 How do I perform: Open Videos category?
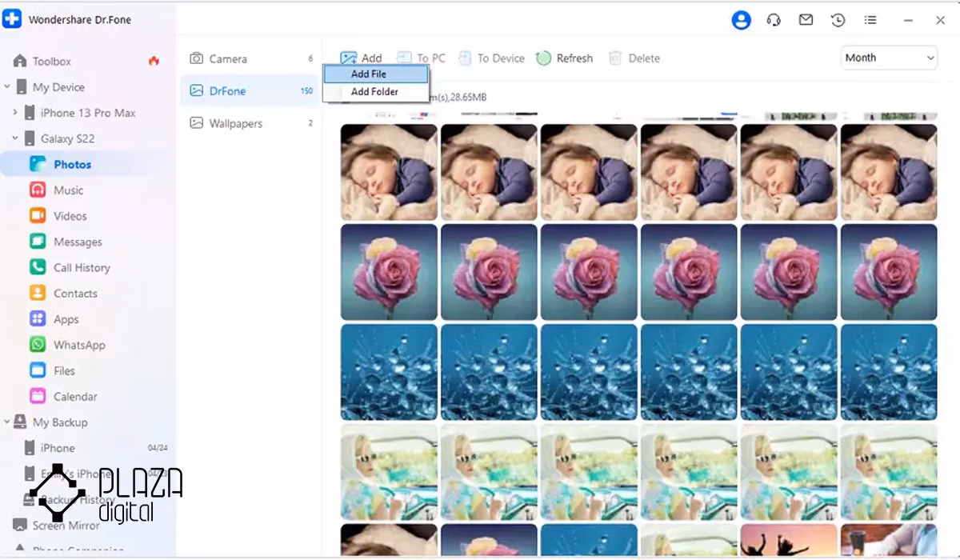tap(70, 216)
